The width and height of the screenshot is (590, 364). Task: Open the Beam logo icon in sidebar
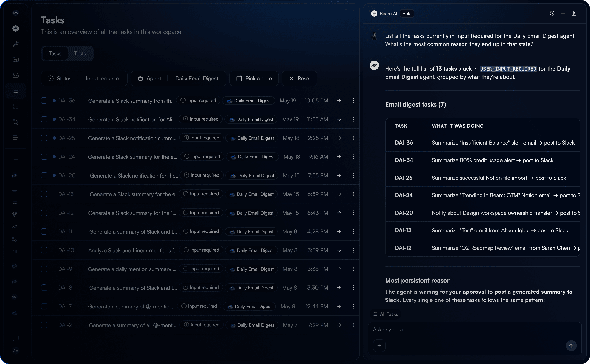[16, 28]
